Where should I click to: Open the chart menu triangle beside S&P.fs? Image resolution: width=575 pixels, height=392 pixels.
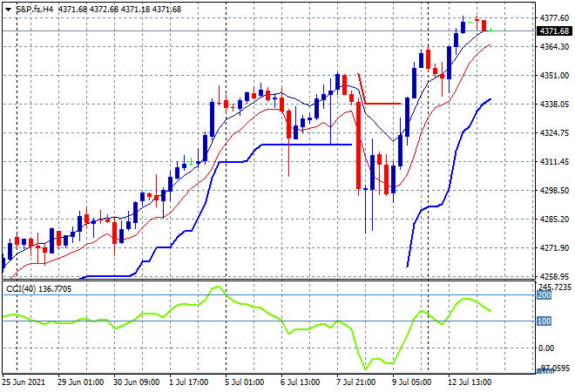(9, 10)
